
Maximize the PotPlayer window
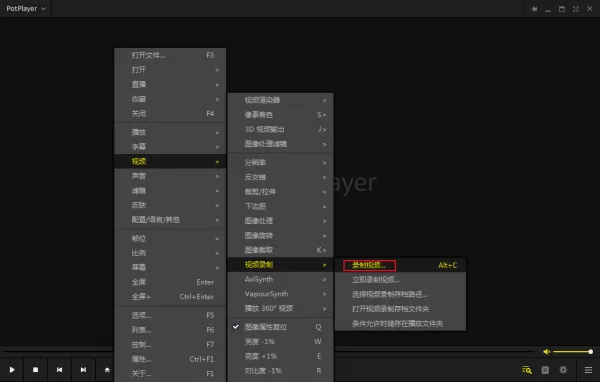coord(562,9)
